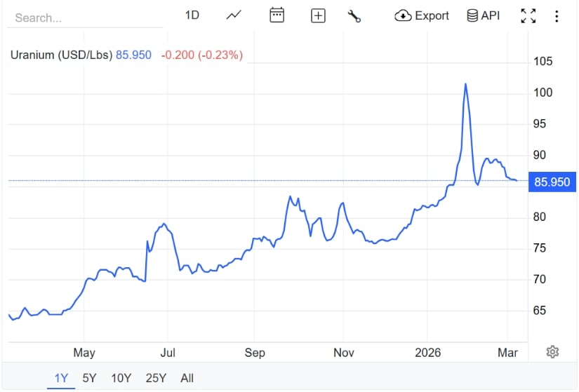Click the Export cloud download icon
This screenshot has width=579, height=392.
[x=403, y=15]
